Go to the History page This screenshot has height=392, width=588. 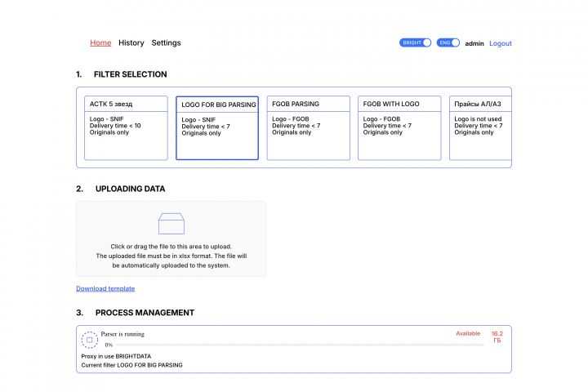point(131,42)
